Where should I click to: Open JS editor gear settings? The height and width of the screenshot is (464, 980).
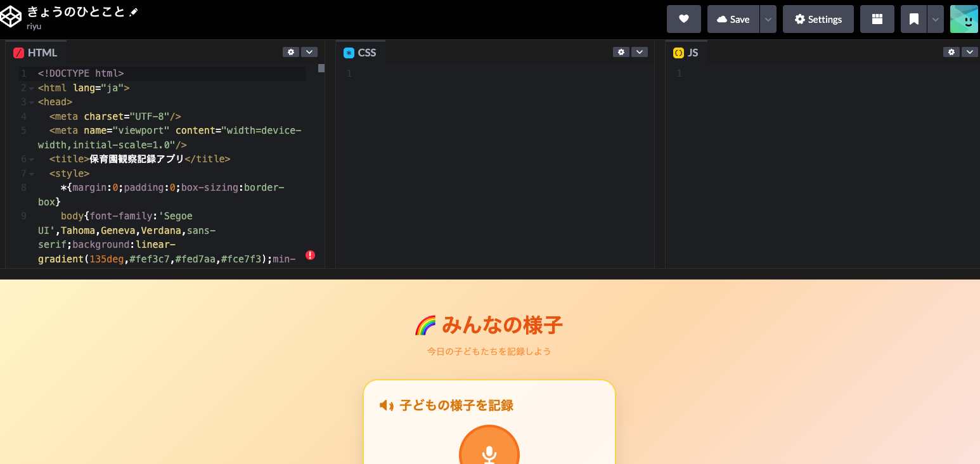951,52
